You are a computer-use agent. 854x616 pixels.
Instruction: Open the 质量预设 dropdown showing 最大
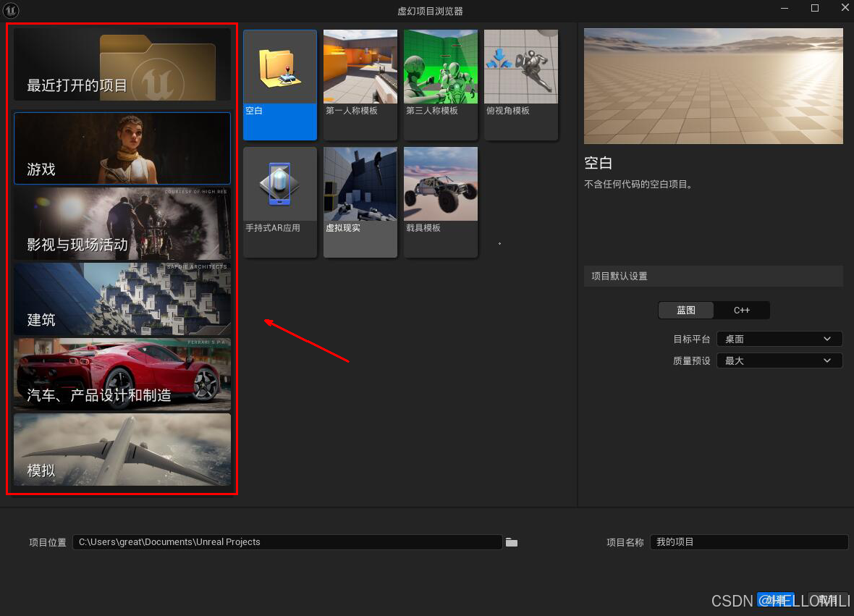point(779,360)
